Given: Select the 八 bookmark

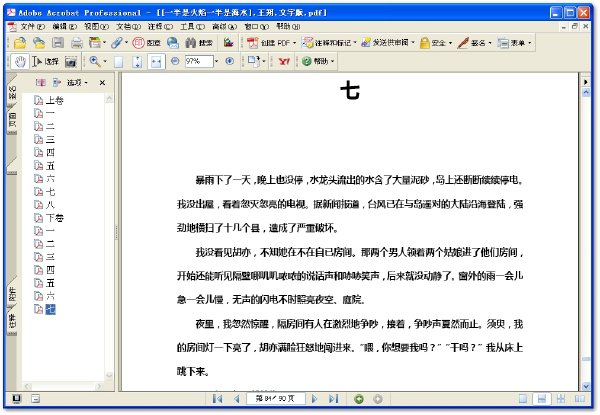Looking at the screenshot, I should click(x=50, y=205).
